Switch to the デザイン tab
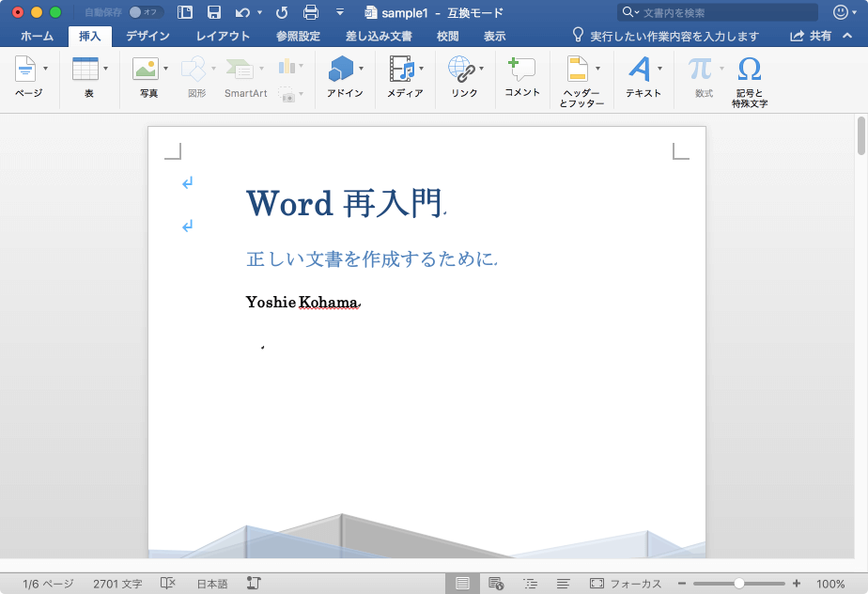The width and height of the screenshot is (868, 594). 147,36
